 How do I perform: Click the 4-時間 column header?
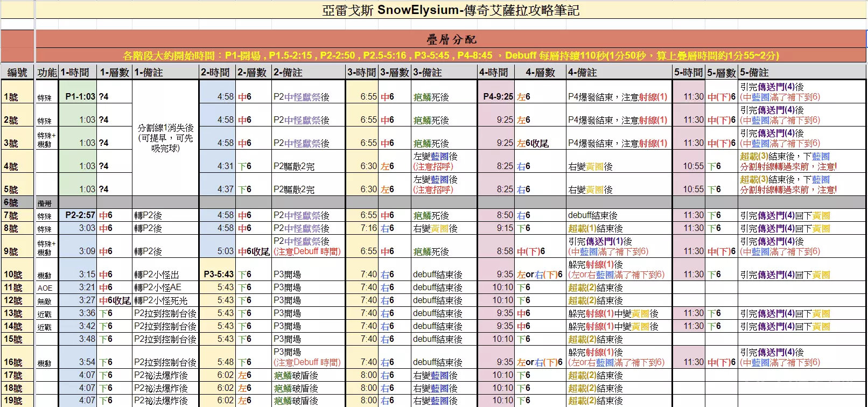click(495, 73)
